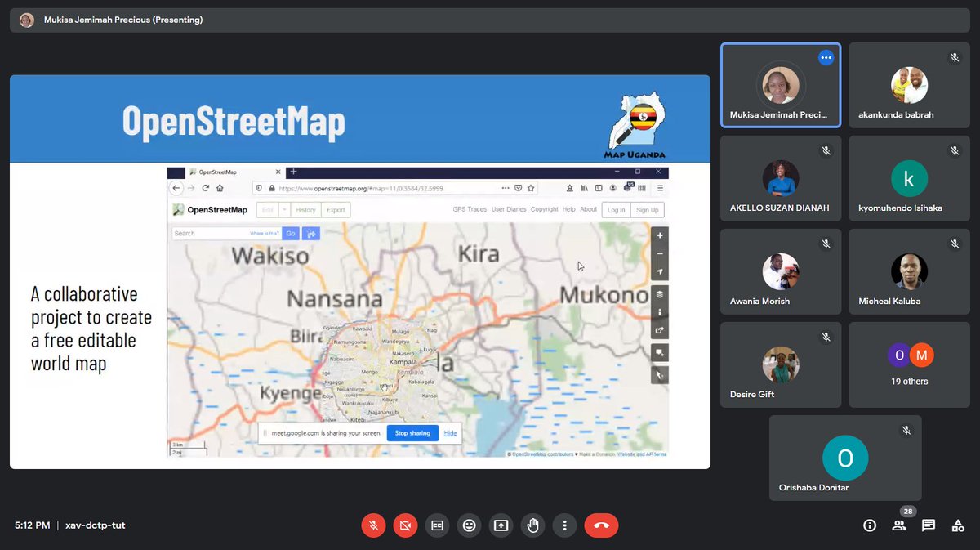This screenshot has width=980, height=550.
Task: Select the OpenStreetMap browser tab
Action: 234,172
